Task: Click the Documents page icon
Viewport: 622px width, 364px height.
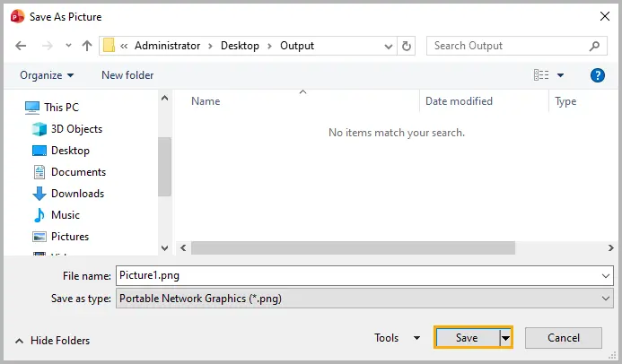Action: tap(39, 172)
